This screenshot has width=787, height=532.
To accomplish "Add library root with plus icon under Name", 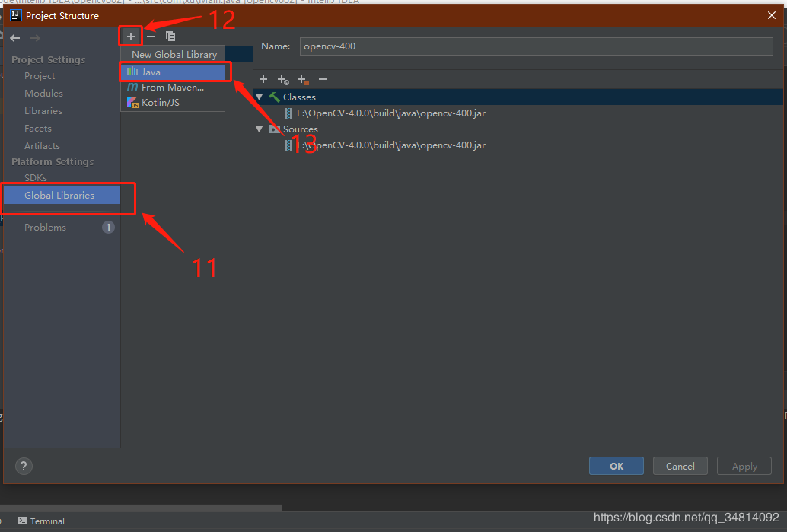I will (x=263, y=79).
